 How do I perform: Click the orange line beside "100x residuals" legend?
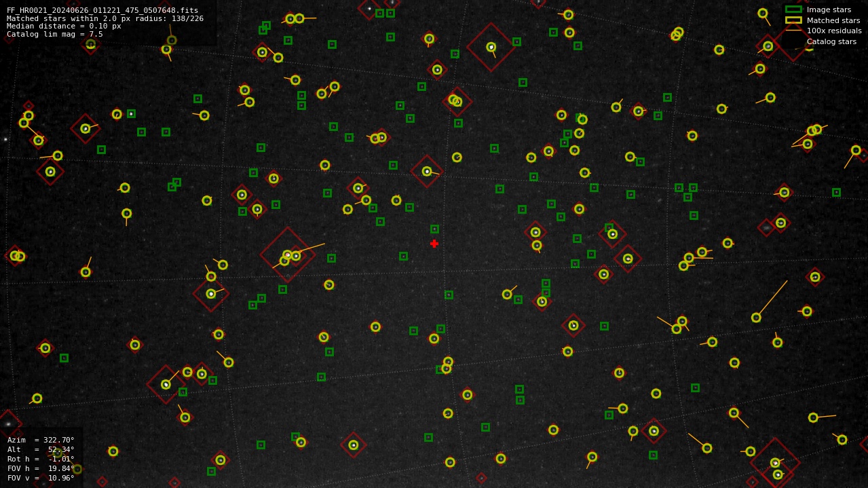pyautogui.click(x=793, y=31)
